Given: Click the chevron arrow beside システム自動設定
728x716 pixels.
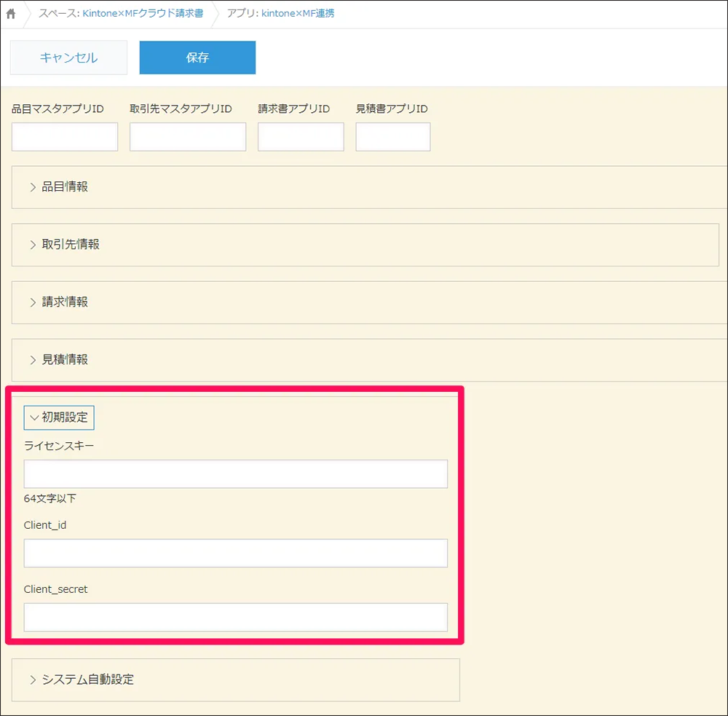Looking at the screenshot, I should tap(33, 680).
